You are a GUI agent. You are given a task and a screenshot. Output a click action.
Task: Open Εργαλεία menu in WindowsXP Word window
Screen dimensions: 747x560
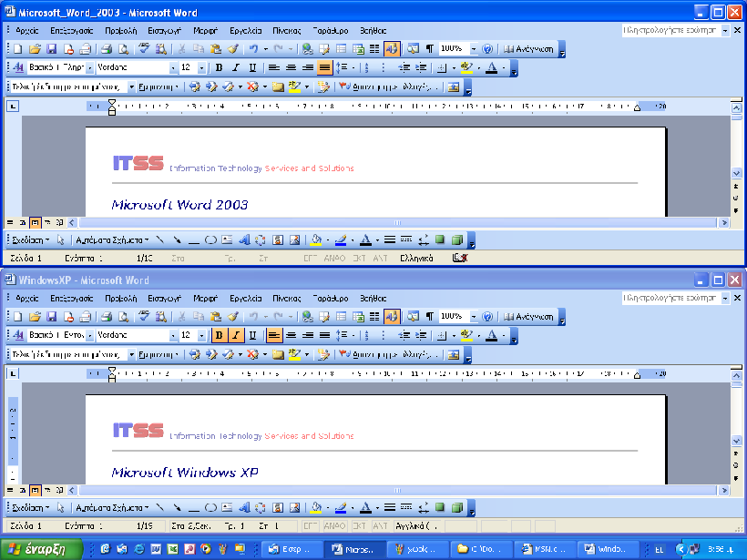246,298
